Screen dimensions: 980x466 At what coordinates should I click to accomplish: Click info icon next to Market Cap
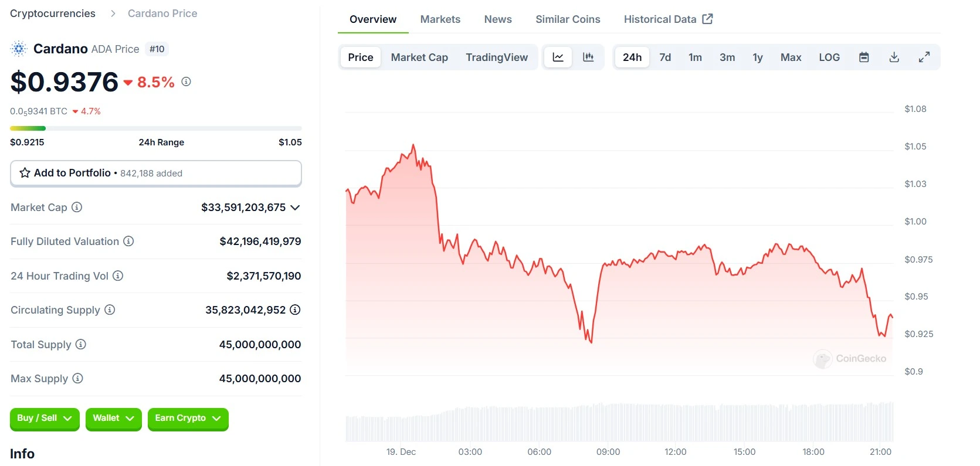(x=77, y=207)
